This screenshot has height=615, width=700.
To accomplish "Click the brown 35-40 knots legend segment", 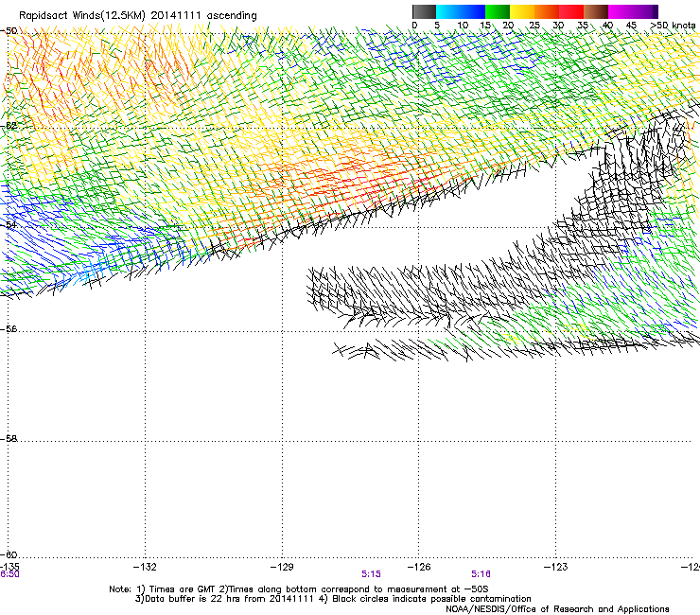I will coord(596,11).
